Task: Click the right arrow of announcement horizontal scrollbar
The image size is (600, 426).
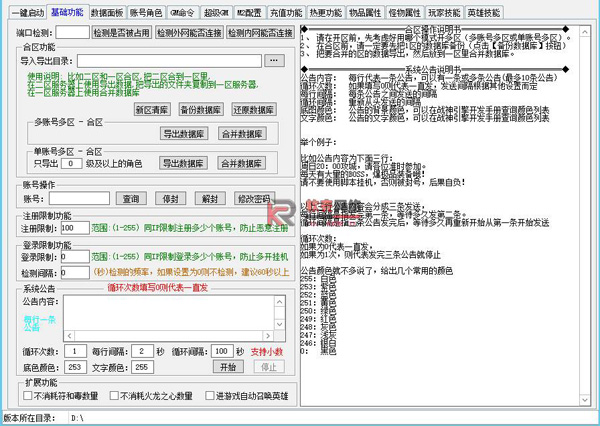Action: 268,336
